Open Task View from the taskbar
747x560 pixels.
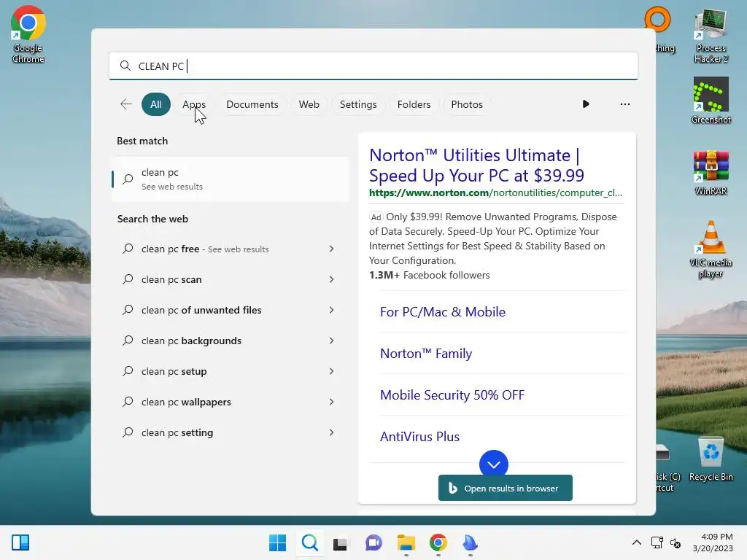(x=341, y=542)
